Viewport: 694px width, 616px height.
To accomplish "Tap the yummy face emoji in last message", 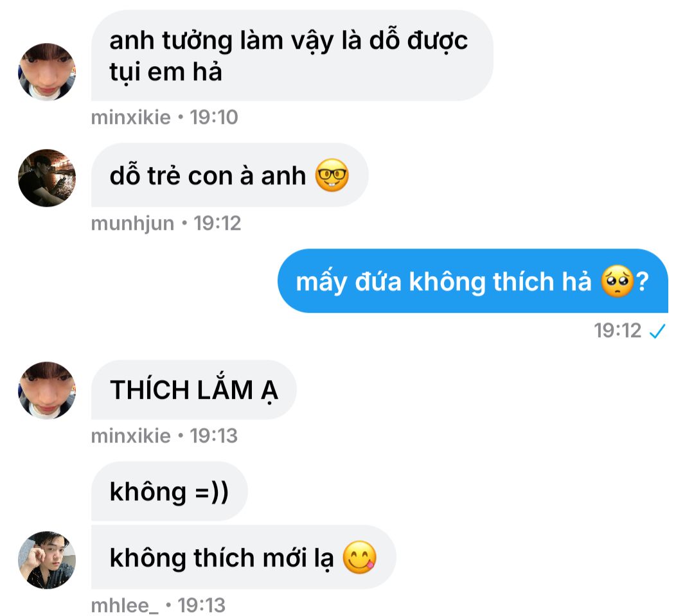I will pos(359,557).
